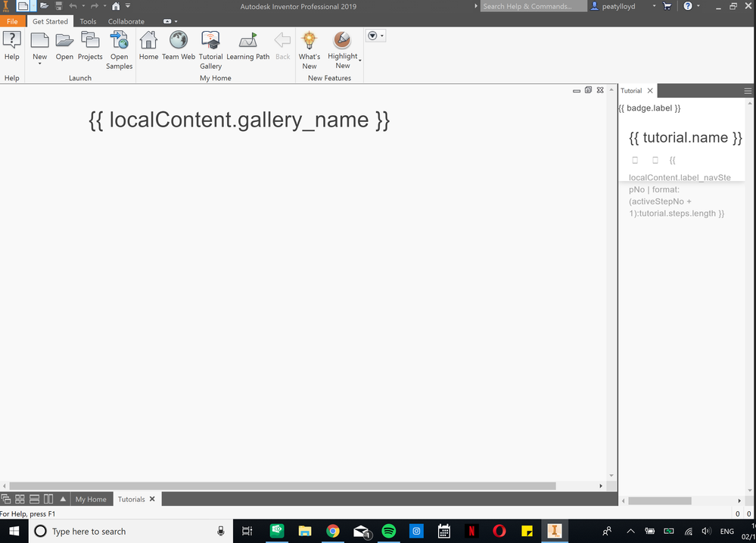
Task: Close the Tutorials document tab
Action: click(152, 499)
